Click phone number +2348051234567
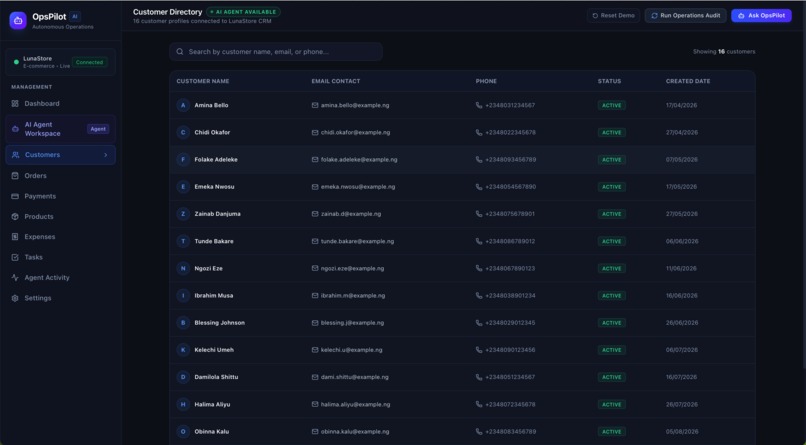 (510, 377)
